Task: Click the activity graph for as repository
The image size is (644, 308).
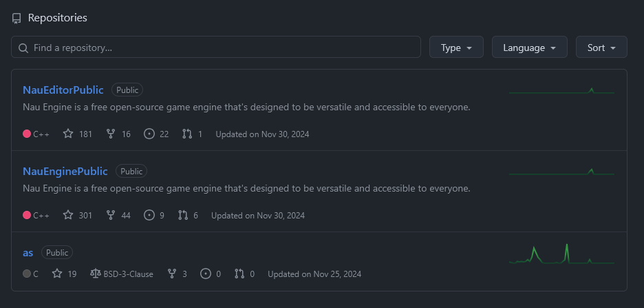Action: (x=561, y=254)
